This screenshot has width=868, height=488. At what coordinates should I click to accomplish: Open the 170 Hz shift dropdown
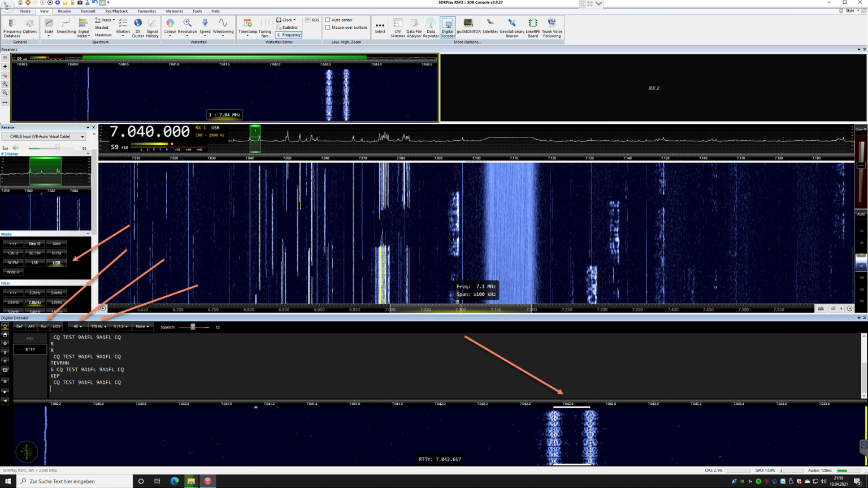point(98,326)
